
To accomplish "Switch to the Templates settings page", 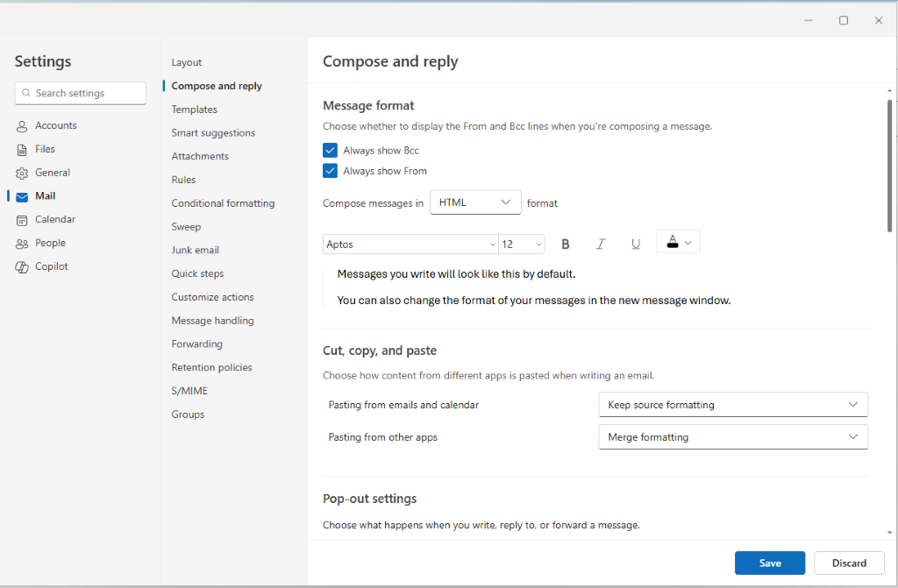I will (194, 109).
